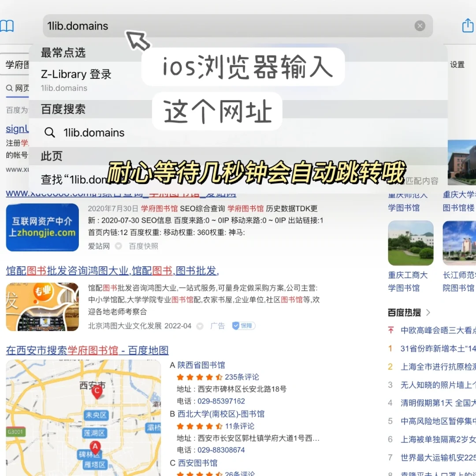The height and width of the screenshot is (476, 476).
Task: Open hot search 上海全市进行抗原检测
Action: click(438, 367)
